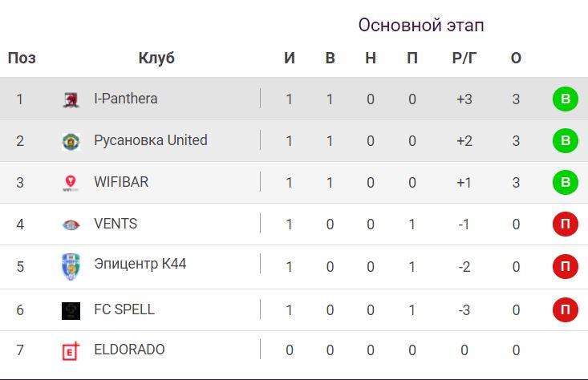The image size is (588, 380).
Task: Click the ELDORADO club logo
Action: click(x=71, y=350)
